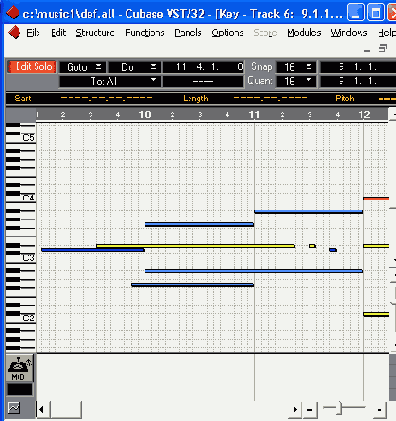Select the tiny blue note in bar 11
This screenshot has width=396, height=421.
pyautogui.click(x=333, y=250)
